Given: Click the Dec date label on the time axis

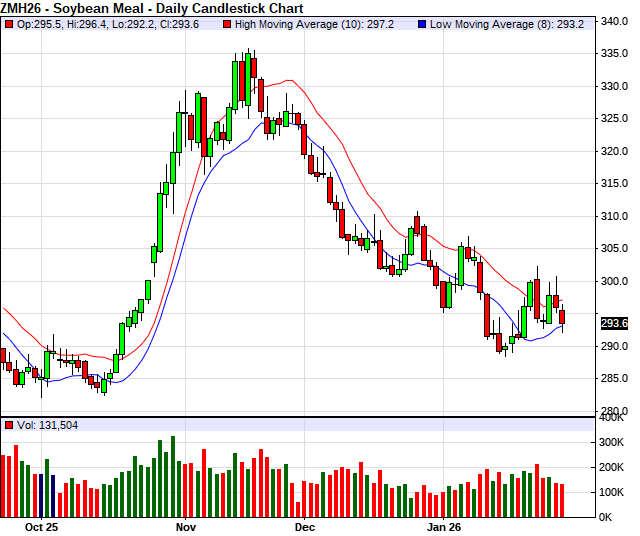Looking at the screenshot, I should click(304, 526).
